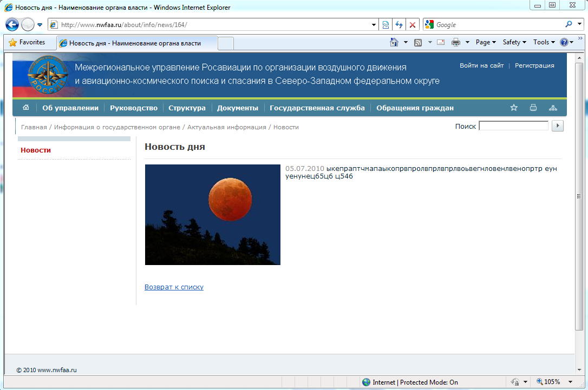Click the red Stop loading icon
This screenshot has width=588, height=390.
413,25
